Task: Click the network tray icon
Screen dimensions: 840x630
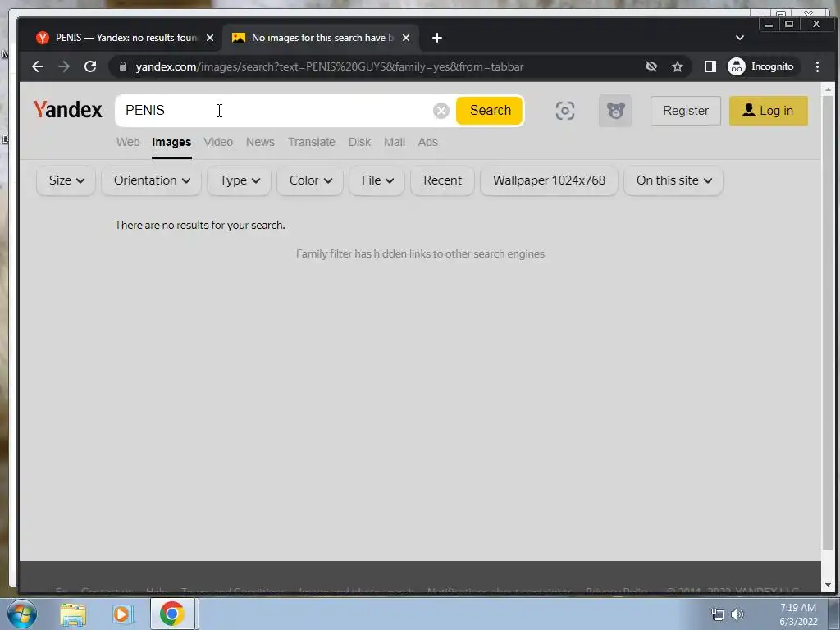Action: [717, 614]
